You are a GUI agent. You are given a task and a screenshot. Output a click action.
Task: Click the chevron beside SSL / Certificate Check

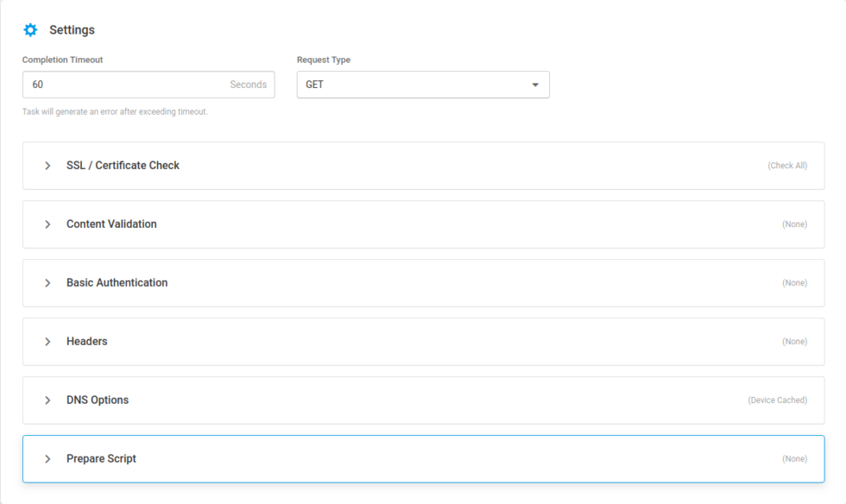(47, 165)
